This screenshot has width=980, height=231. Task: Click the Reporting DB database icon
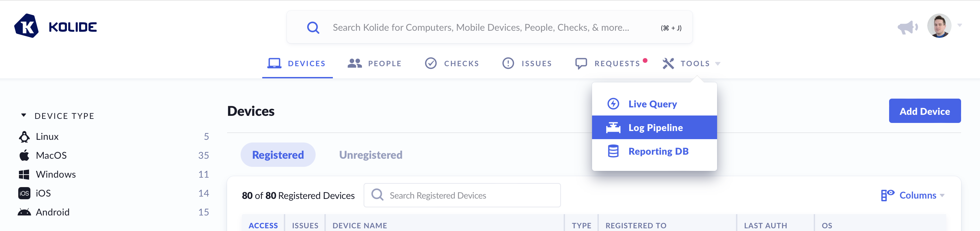click(613, 151)
